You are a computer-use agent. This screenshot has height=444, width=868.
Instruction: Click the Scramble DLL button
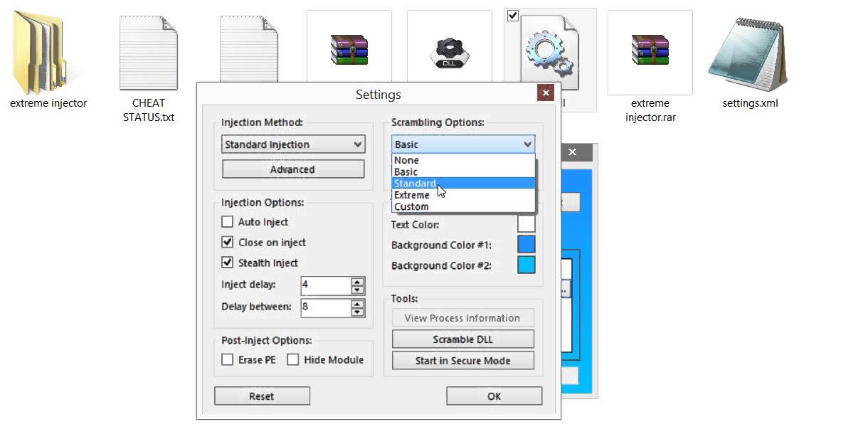point(463,339)
